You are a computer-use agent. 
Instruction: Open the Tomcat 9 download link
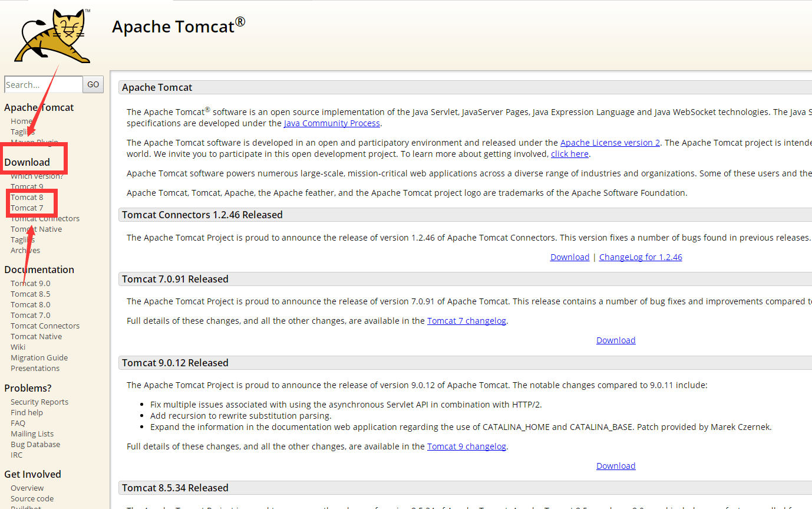click(x=27, y=186)
